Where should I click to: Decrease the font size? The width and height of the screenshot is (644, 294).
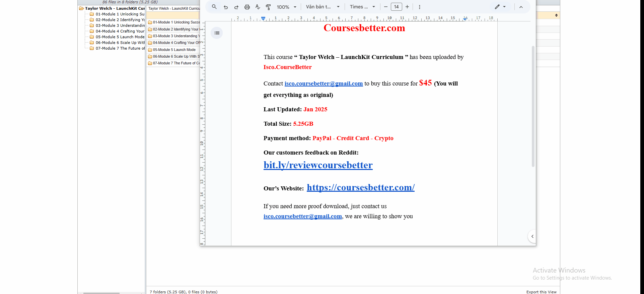coord(386,7)
